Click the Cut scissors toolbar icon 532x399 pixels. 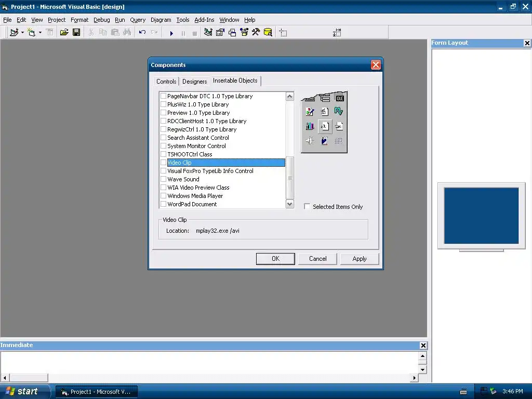91,33
